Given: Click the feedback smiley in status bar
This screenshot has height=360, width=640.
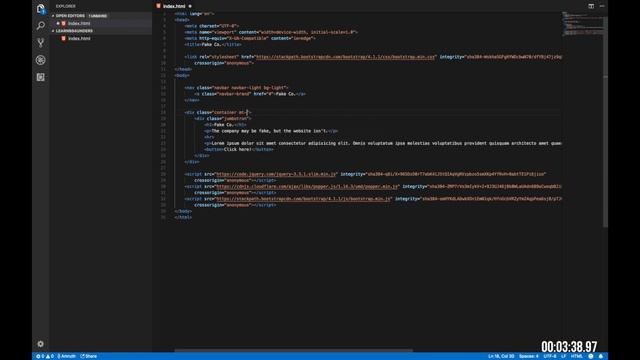Looking at the screenshot, I should tap(591, 356).
